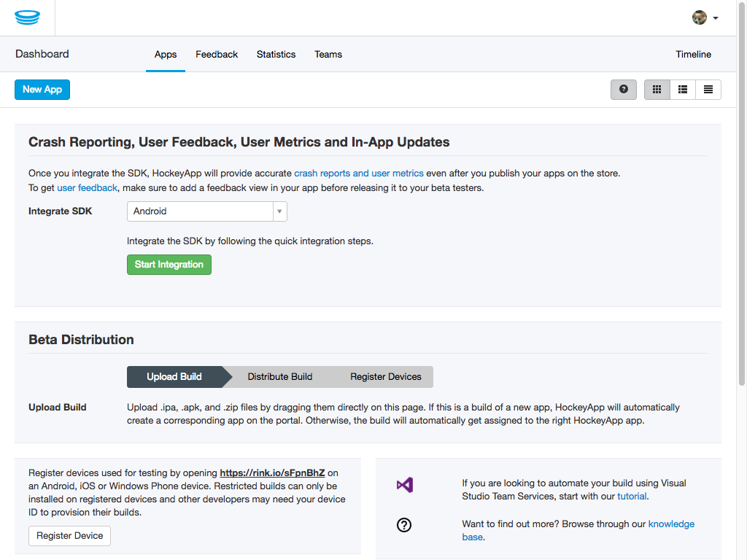Screen dimensions: 747x560
Task: Open the crash reports and user metrics link
Action: click(358, 173)
